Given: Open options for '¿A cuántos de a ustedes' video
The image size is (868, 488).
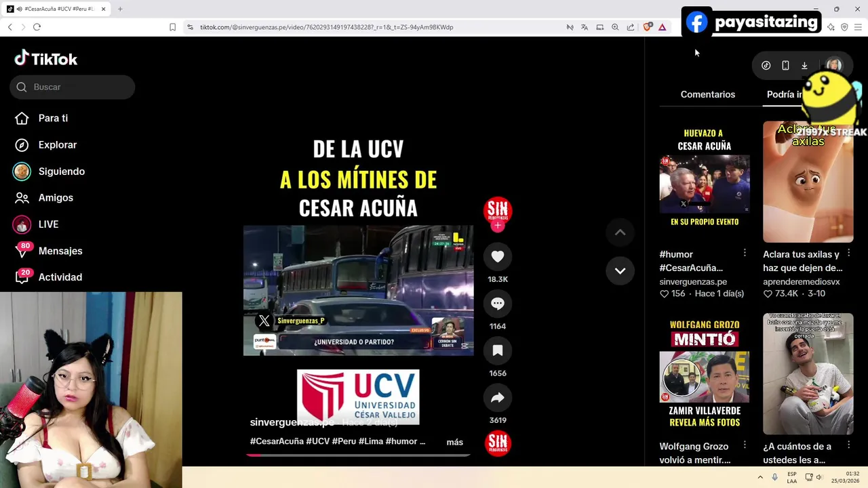Looking at the screenshot, I should click(x=848, y=445).
